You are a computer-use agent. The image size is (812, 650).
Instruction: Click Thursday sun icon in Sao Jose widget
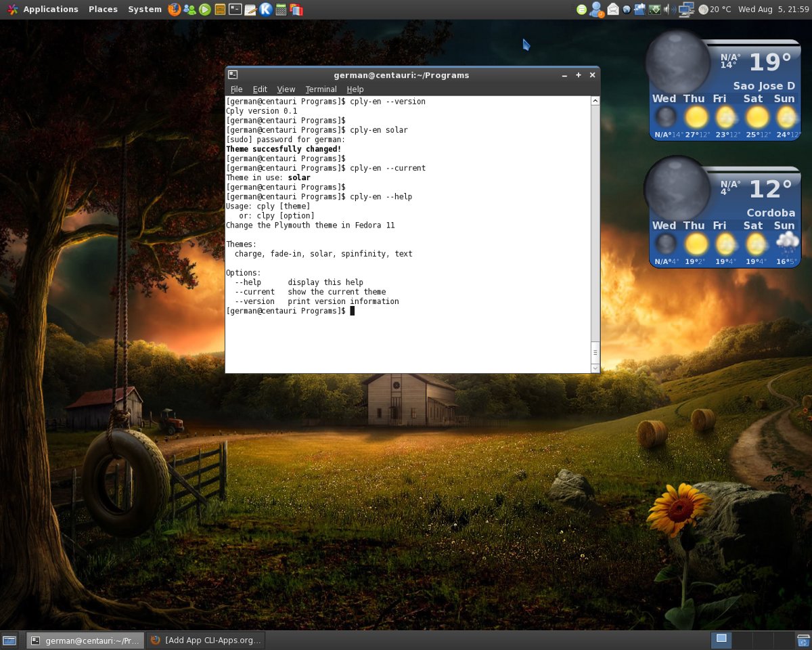coord(696,117)
